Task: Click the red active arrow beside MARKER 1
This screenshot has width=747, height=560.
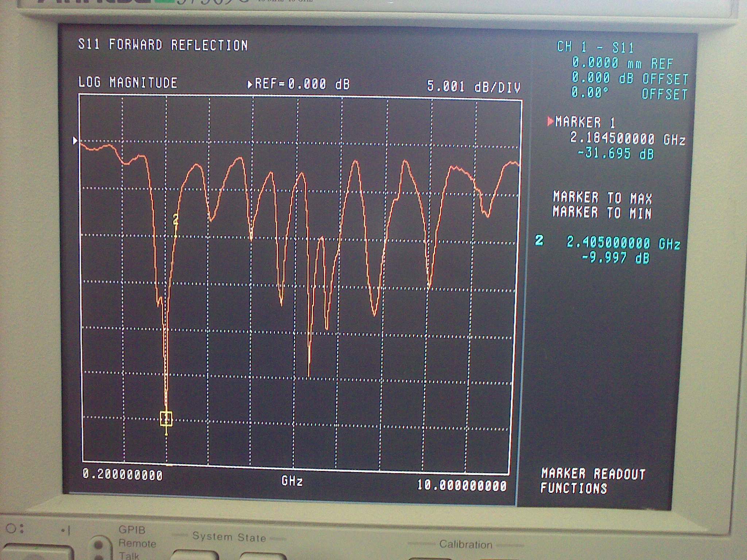Action: (x=550, y=121)
